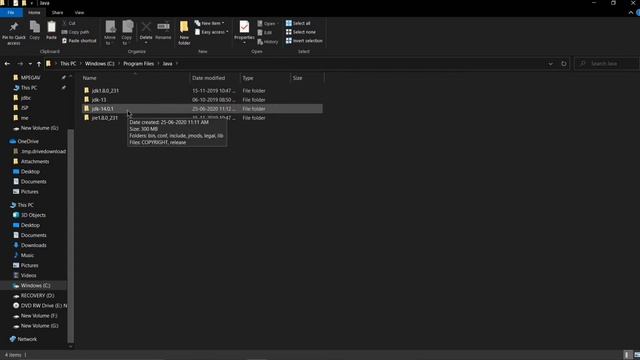Click the Edit button in ribbon

pyautogui.click(x=265, y=33)
